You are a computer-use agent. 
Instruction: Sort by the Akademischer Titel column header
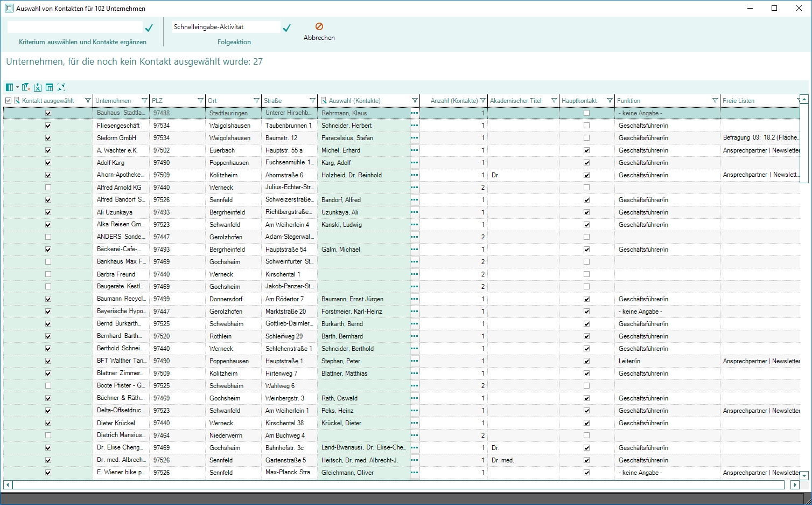(516, 101)
